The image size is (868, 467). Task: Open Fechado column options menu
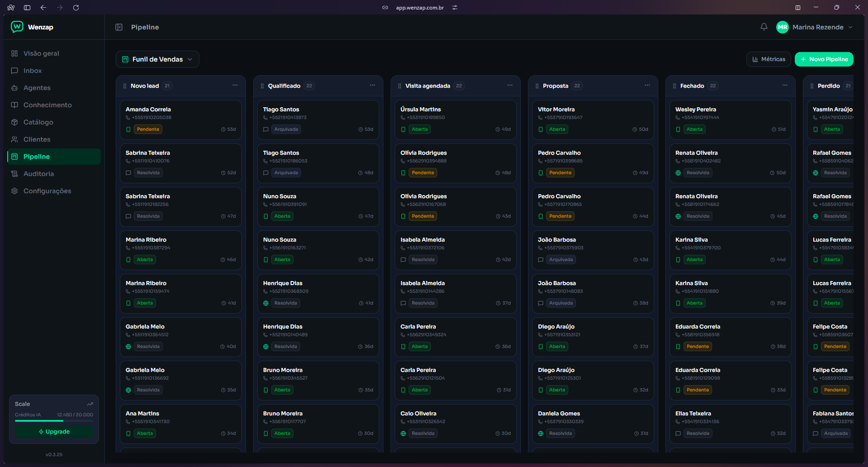(785, 85)
